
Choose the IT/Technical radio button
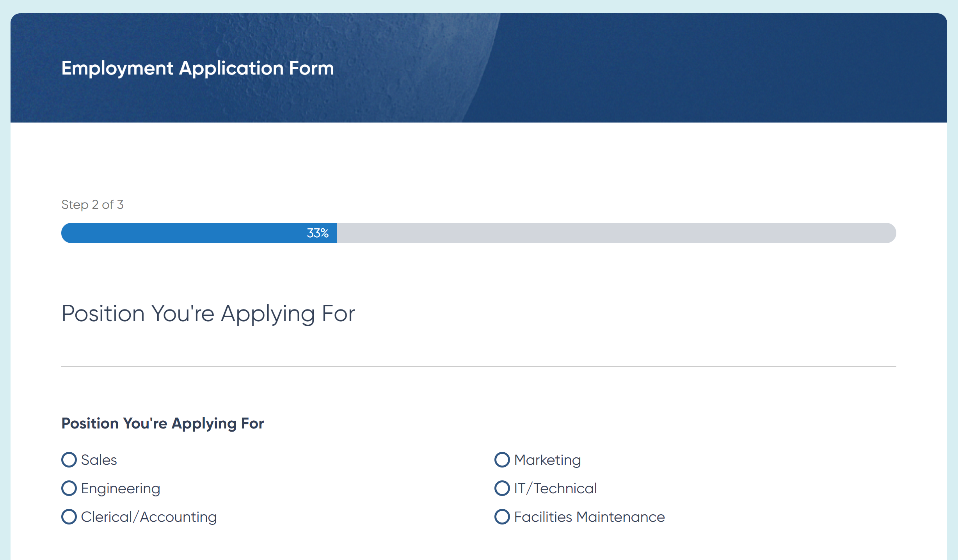(x=502, y=488)
